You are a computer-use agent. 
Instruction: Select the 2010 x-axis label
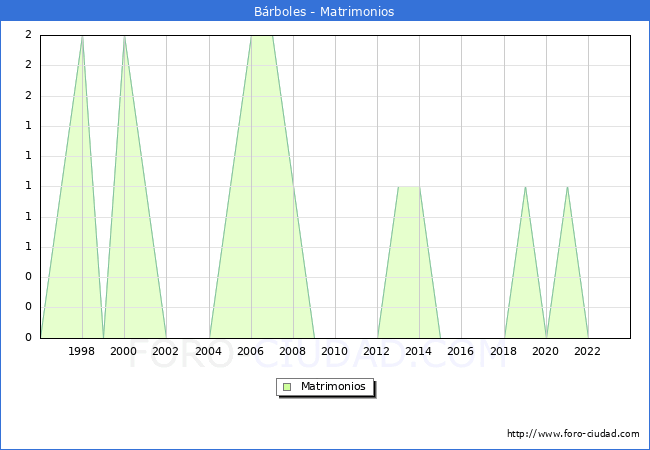[335, 351]
